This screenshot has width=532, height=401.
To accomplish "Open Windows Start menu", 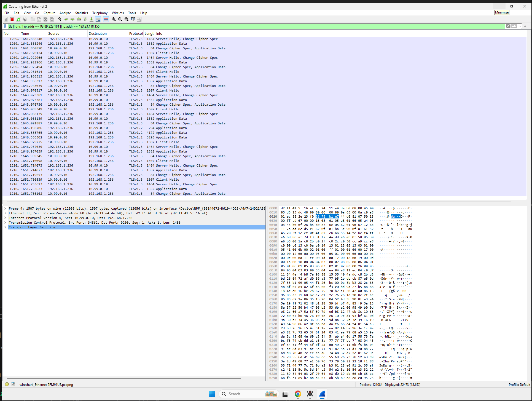I will pos(212,394).
